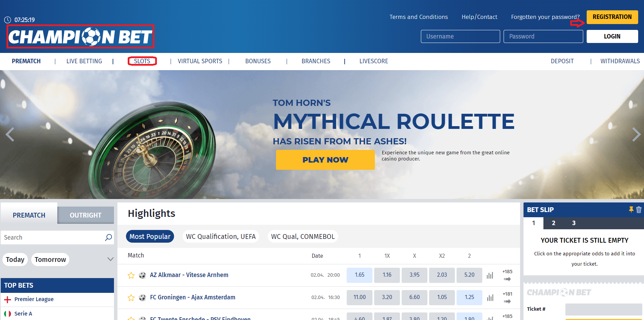Click soccer ball icon beside FC Groningen
The image size is (644, 320).
pos(142,297)
